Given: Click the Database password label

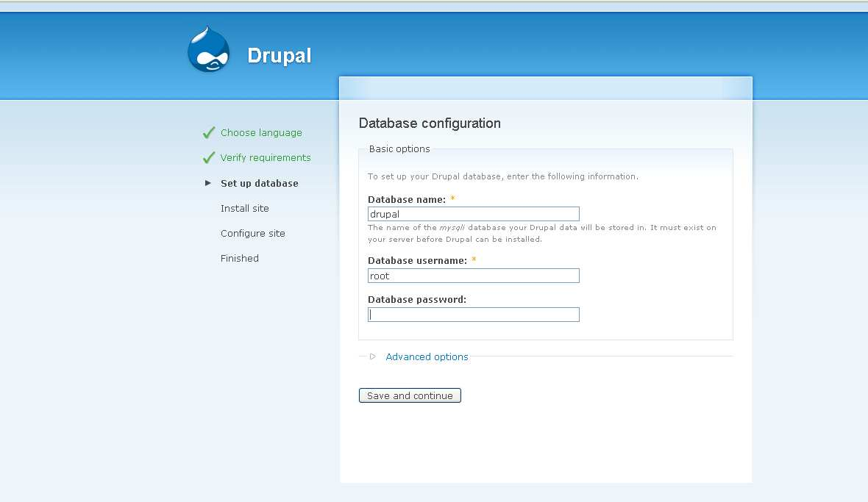Looking at the screenshot, I should click(417, 299).
